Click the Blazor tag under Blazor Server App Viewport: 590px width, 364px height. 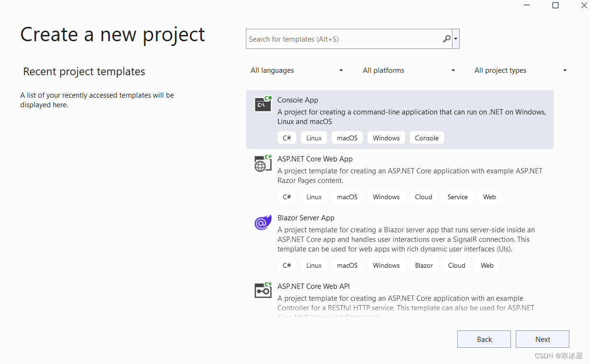[424, 265]
